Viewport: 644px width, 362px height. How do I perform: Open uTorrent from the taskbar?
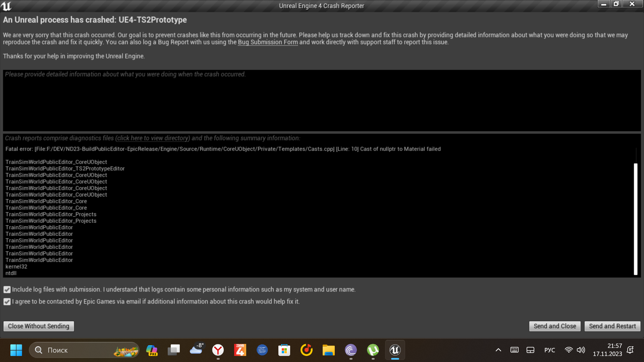coord(373,350)
